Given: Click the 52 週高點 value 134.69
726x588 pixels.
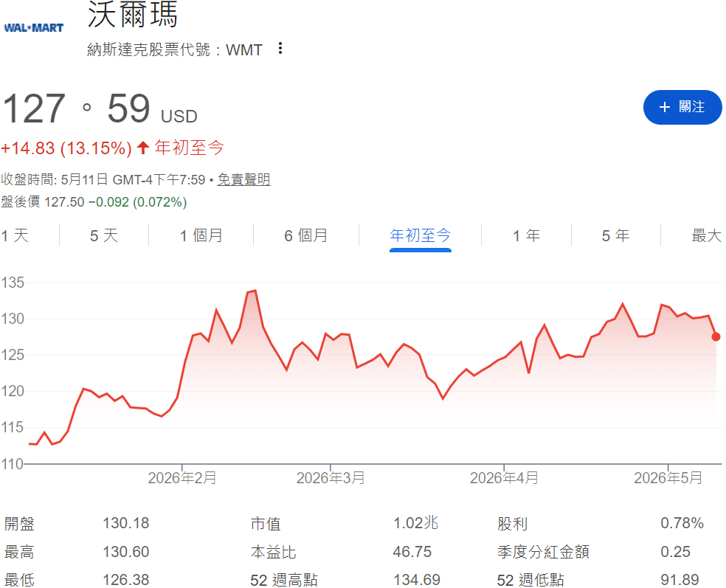Looking at the screenshot, I should (417, 580).
